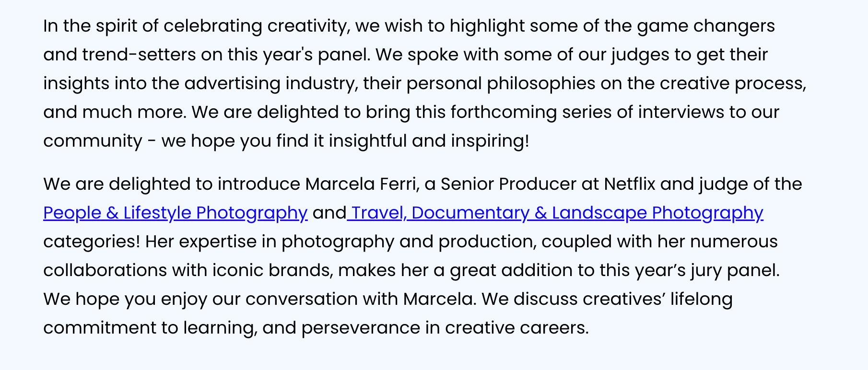Click the phrase "personal philosophies"
This screenshot has height=370, width=868.
coord(501,83)
